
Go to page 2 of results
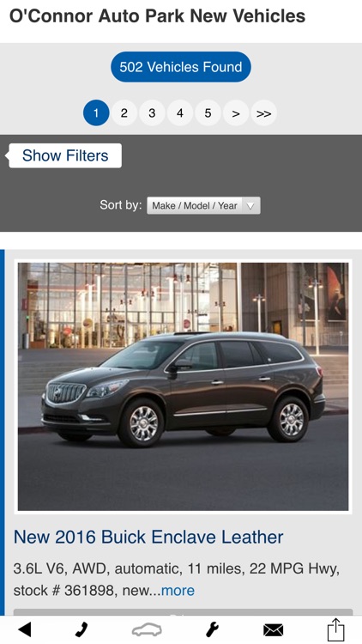click(x=124, y=113)
